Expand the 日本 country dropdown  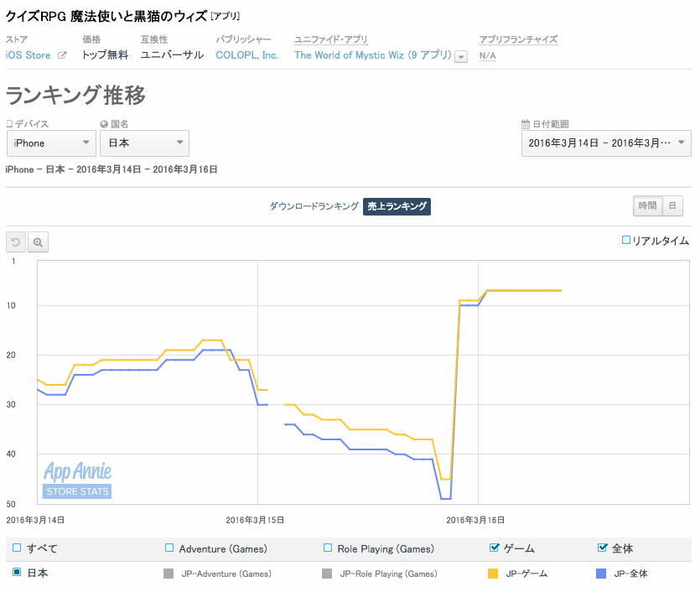coord(144,143)
